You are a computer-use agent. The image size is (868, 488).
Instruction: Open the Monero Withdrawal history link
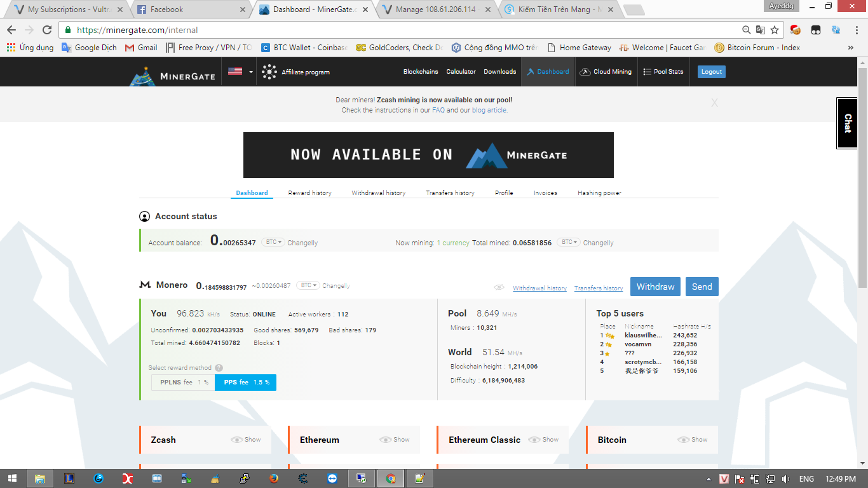tap(539, 288)
